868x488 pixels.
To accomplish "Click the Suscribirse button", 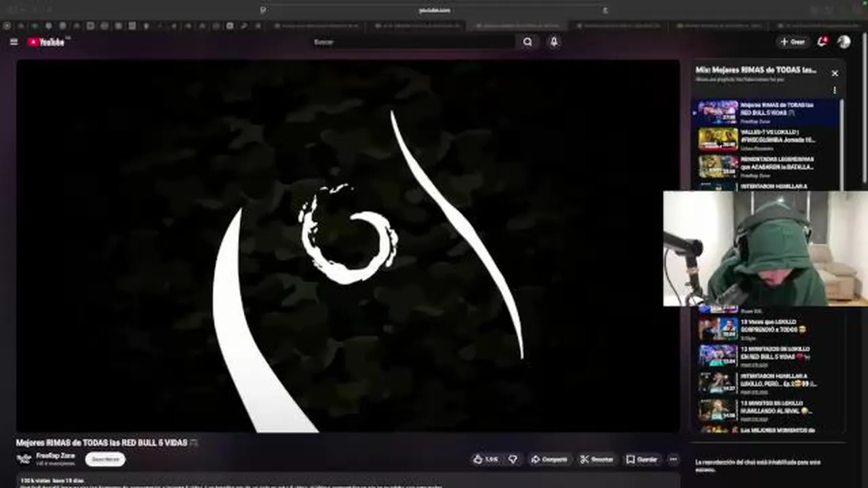I will coord(105,459).
